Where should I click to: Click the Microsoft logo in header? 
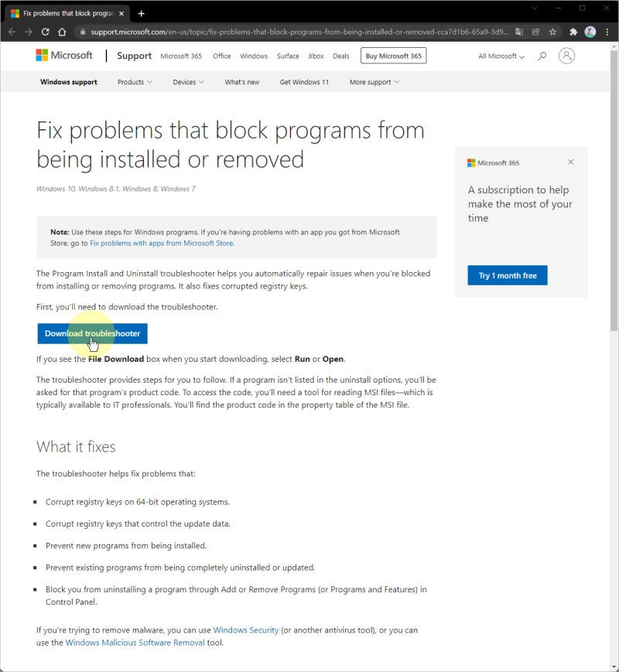[x=64, y=56]
